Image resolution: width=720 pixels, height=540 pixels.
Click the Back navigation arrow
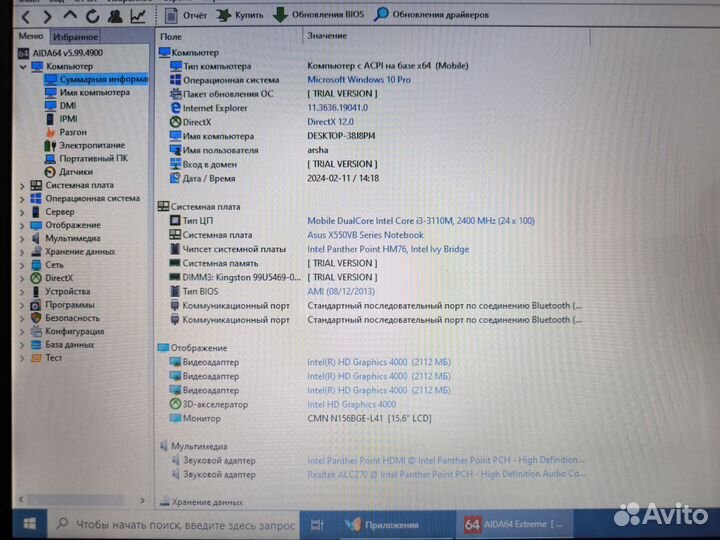coord(26,17)
